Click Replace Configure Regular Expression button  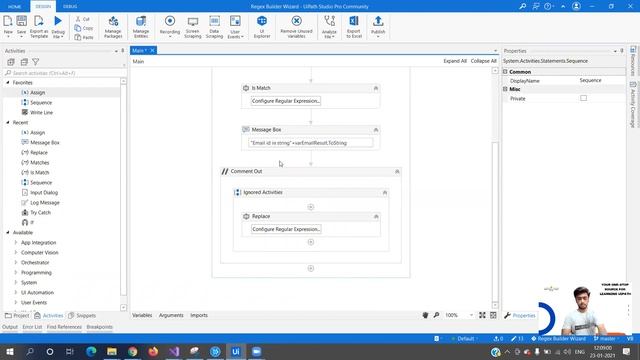[x=286, y=229]
